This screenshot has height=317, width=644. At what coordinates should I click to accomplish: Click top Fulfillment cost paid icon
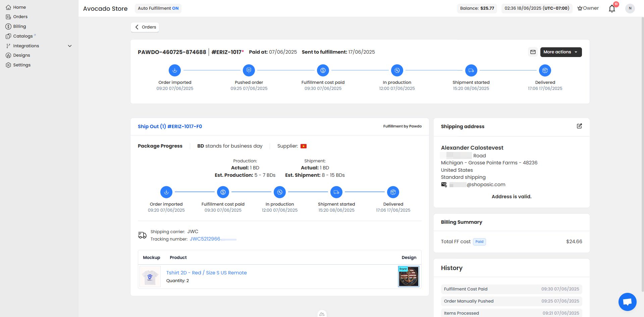323,70
